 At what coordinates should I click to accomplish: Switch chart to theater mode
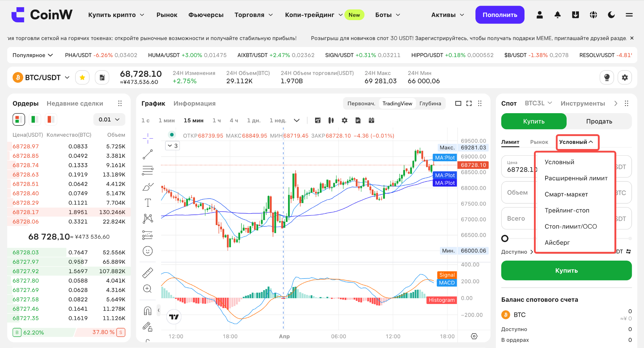pyautogui.click(x=458, y=103)
